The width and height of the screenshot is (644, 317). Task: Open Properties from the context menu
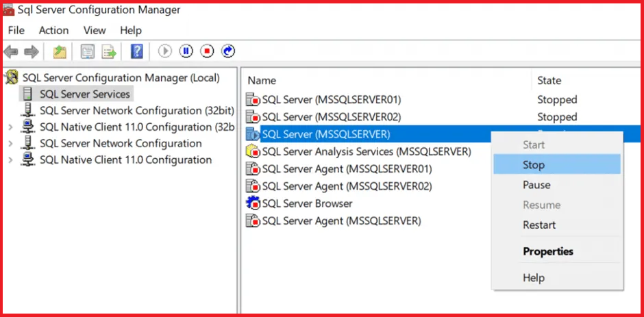tap(557, 251)
